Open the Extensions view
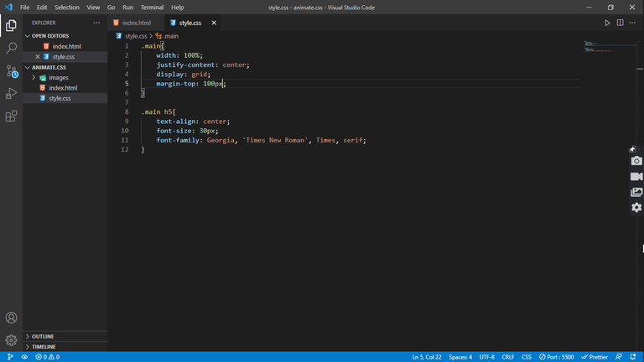This screenshot has height=362, width=644. point(11,116)
